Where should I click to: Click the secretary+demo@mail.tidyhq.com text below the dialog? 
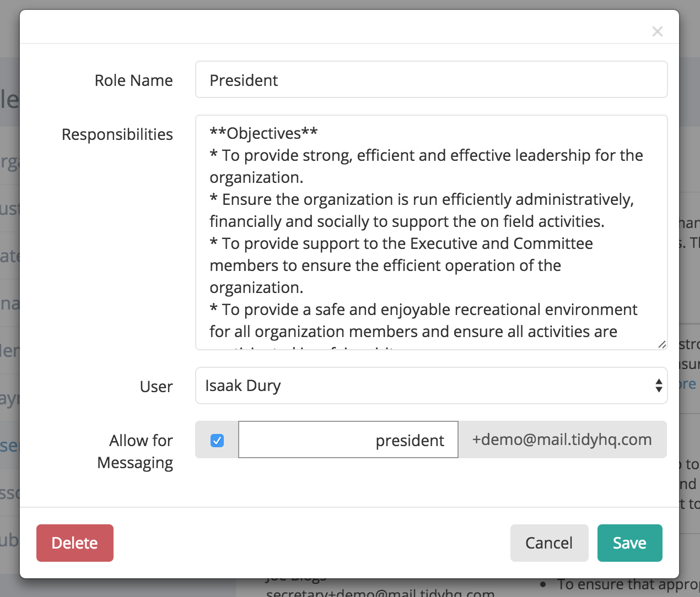[x=379, y=592]
